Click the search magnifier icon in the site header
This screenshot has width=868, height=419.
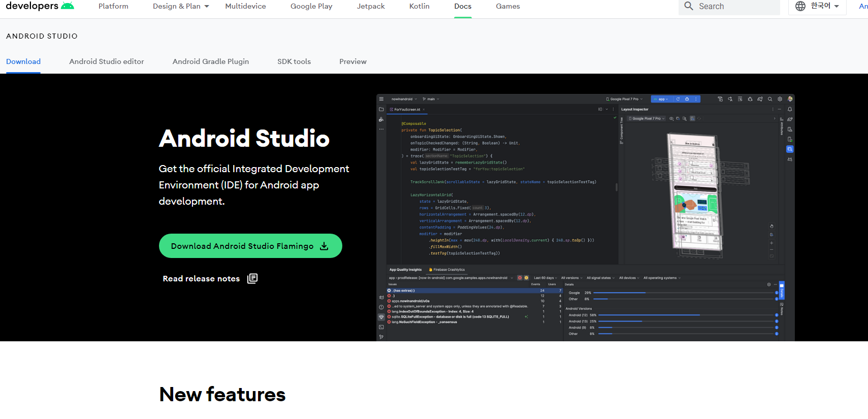click(689, 6)
